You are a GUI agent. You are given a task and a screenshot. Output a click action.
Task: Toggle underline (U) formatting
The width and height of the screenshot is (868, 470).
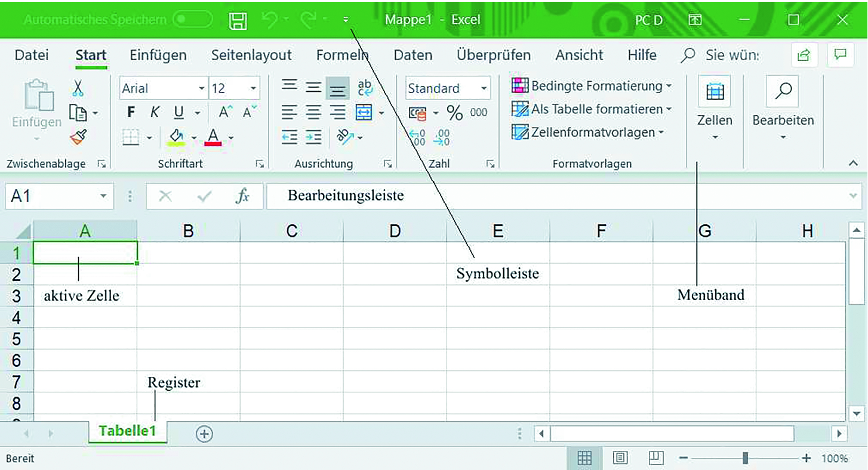(178, 112)
